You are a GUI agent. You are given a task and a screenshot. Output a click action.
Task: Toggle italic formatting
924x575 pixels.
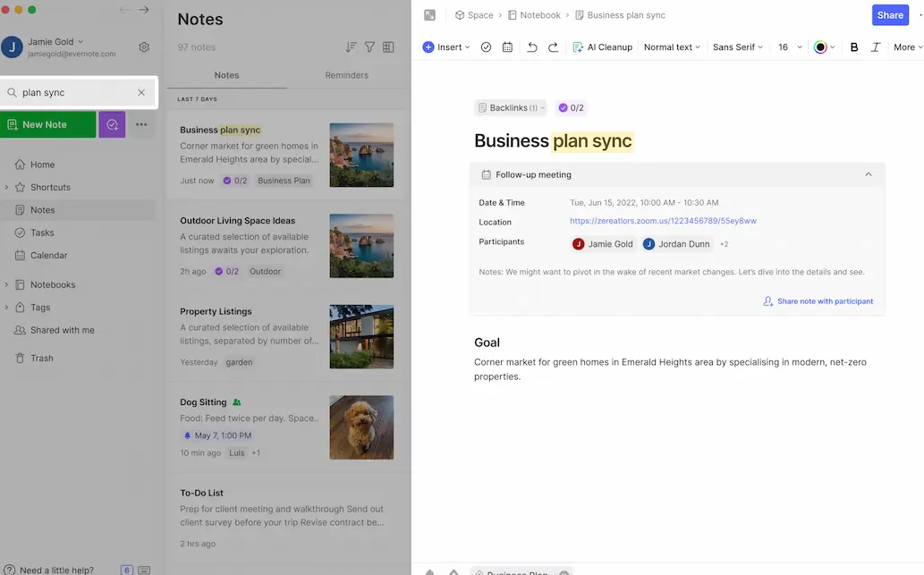coord(876,47)
